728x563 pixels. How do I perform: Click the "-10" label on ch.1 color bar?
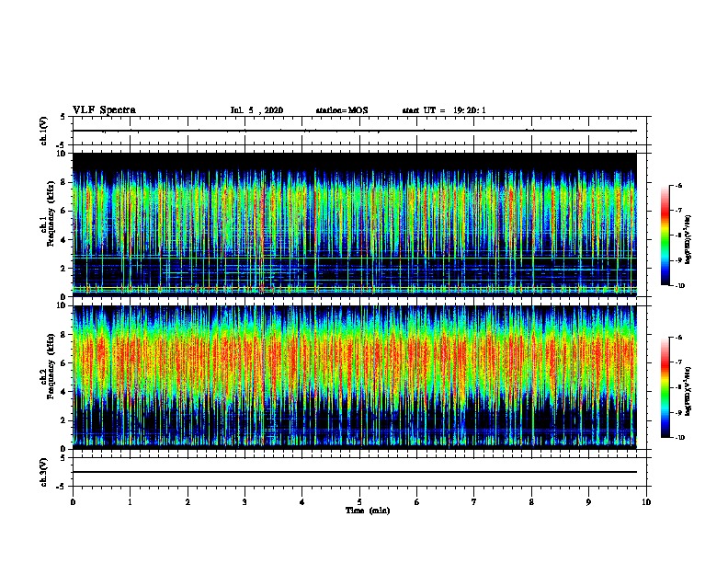(x=680, y=286)
